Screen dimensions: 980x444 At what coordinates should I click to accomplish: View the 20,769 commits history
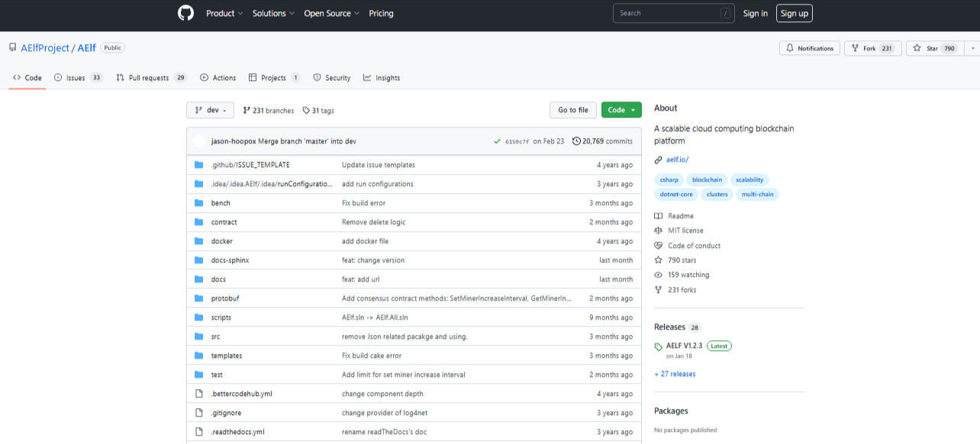602,141
